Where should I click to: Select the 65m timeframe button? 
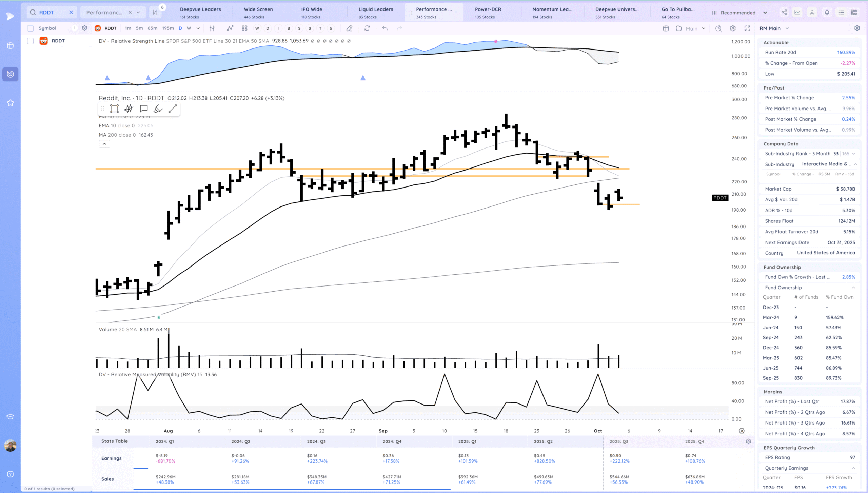(153, 28)
